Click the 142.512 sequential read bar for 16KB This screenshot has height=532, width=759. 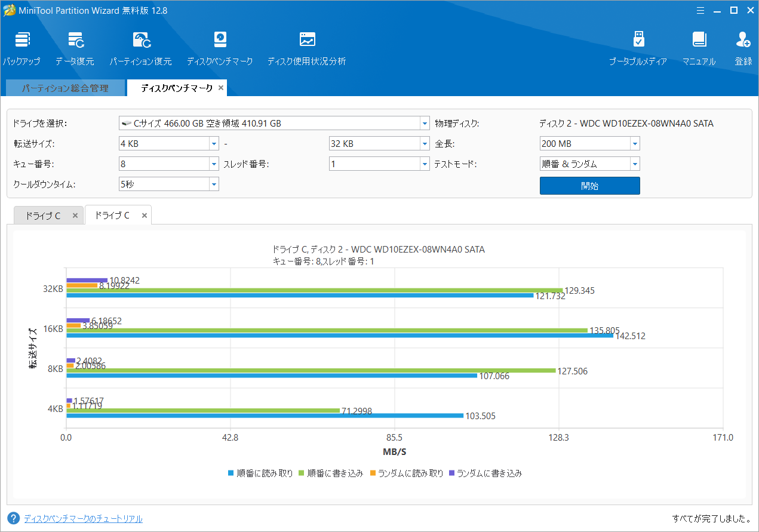click(x=340, y=336)
